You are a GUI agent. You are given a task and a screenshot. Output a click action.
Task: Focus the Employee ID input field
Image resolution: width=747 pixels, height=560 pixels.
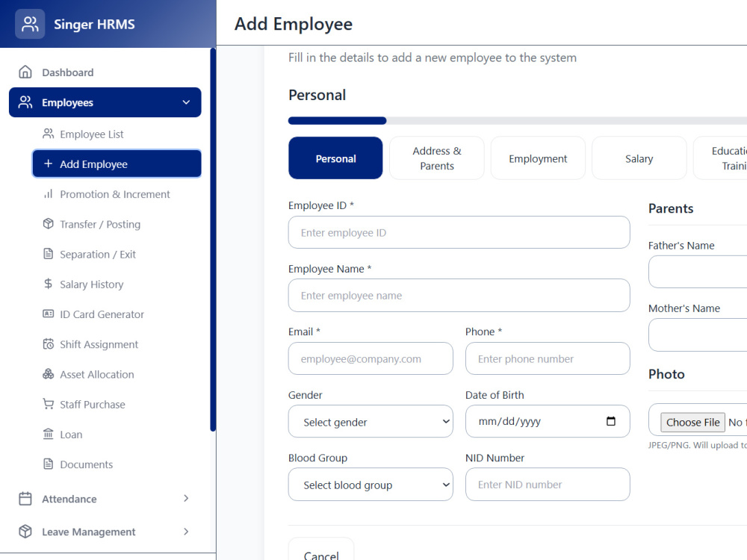(459, 232)
